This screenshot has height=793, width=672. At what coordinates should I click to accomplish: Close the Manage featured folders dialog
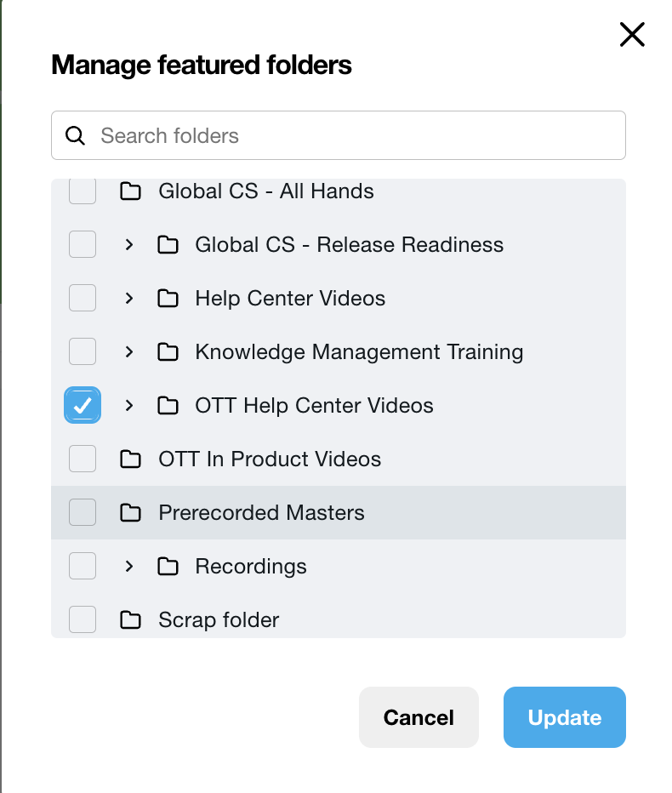[632, 35]
